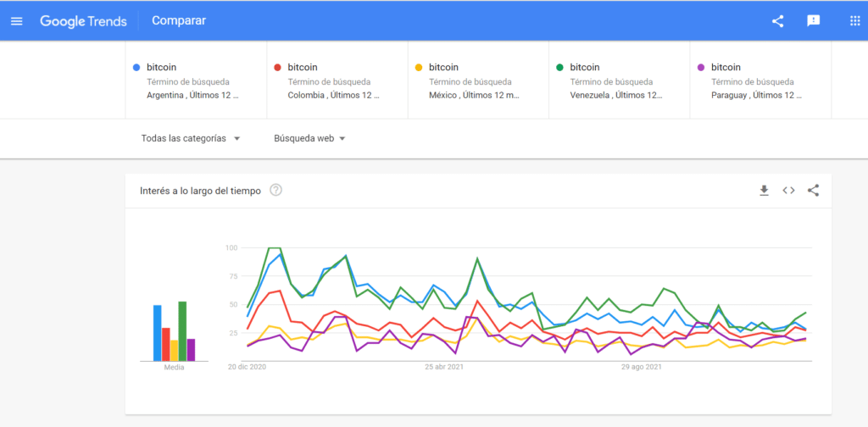
Task: Click the blue dot for Argentina
Action: pos(136,68)
